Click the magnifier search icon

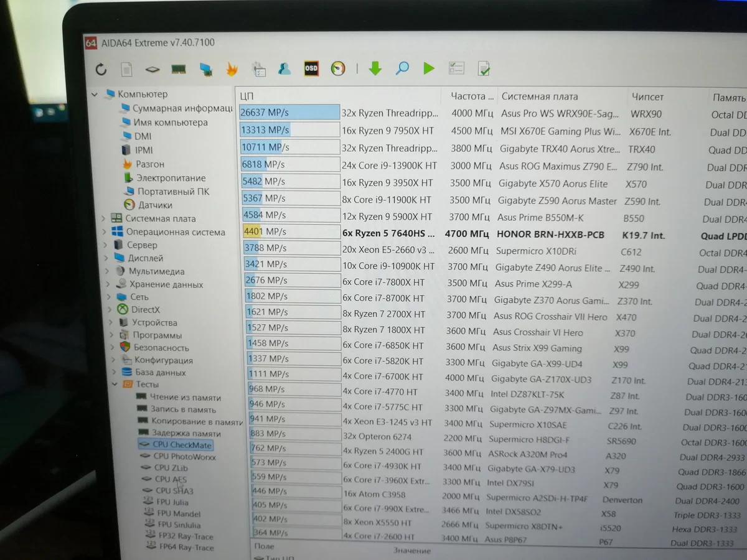coord(402,68)
